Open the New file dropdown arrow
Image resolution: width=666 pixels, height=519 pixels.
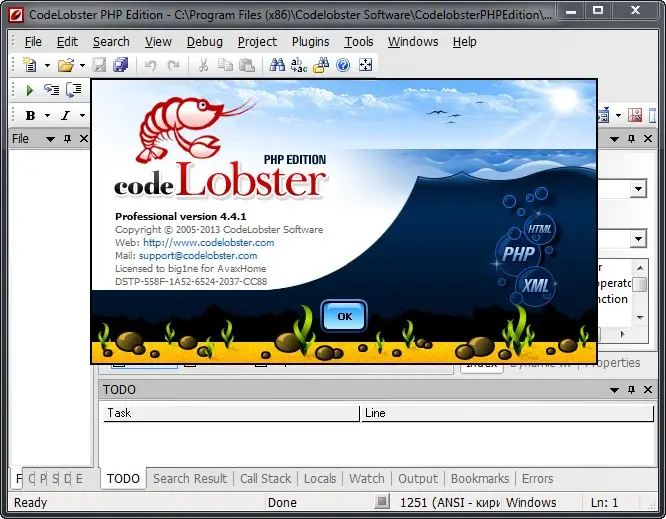pyautogui.click(x=47, y=65)
